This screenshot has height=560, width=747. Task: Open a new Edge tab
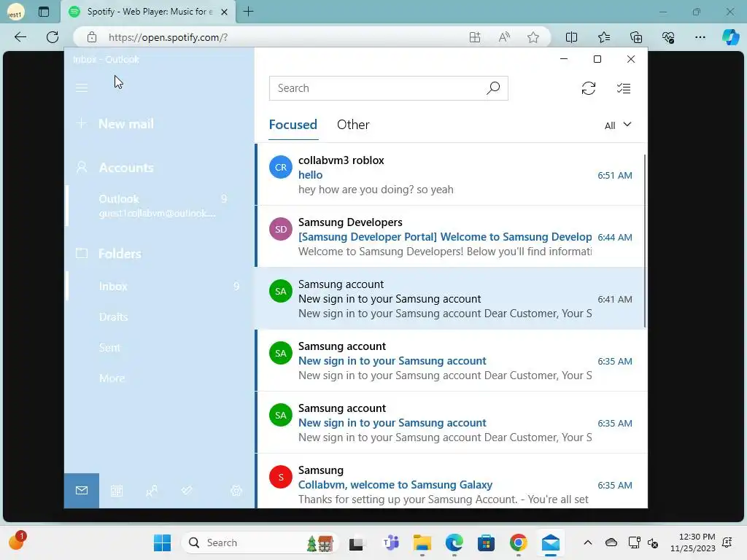click(248, 12)
